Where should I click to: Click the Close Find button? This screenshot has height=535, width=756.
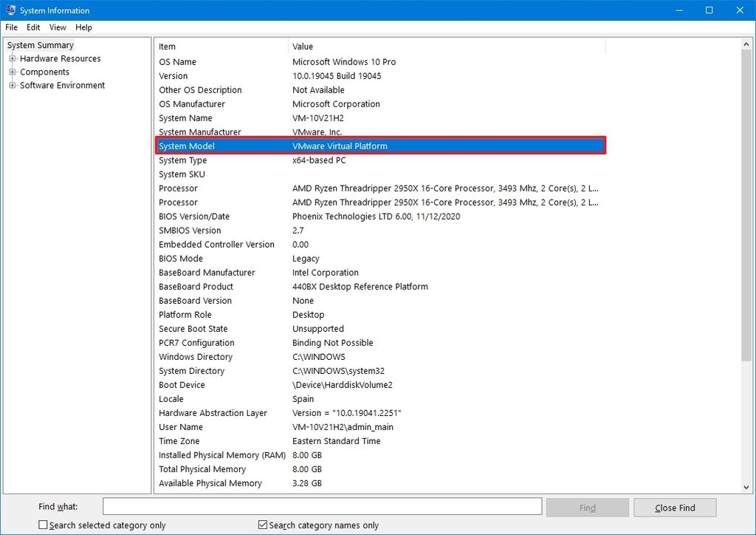(x=674, y=507)
